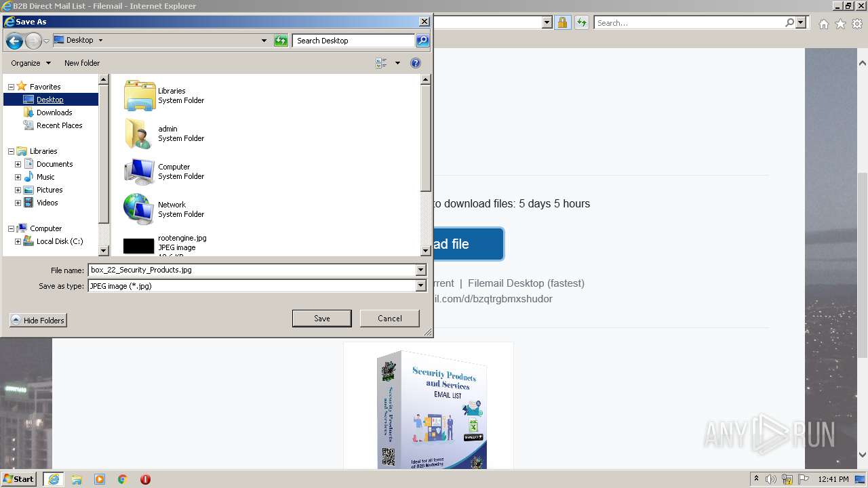Select admin system folder icon
The height and width of the screenshot is (488, 868).
click(140, 134)
